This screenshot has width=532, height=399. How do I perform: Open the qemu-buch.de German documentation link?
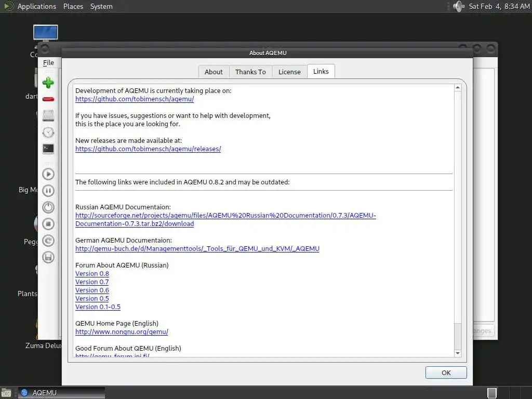point(197,249)
